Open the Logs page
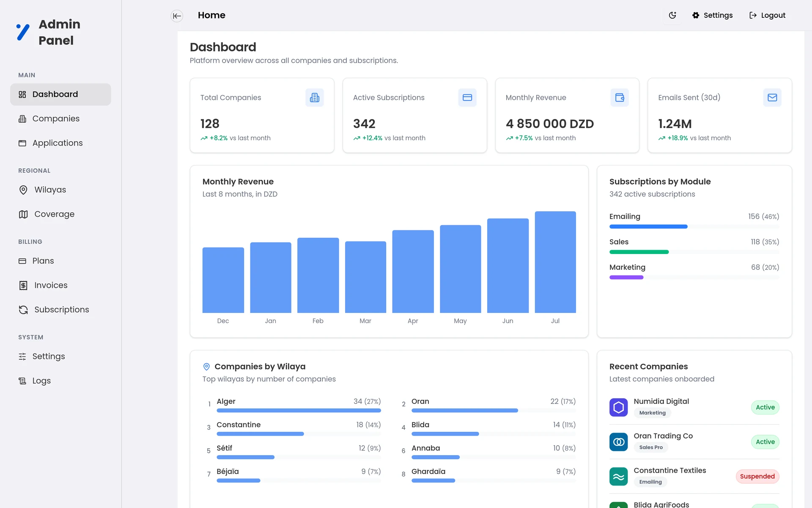 point(60,381)
